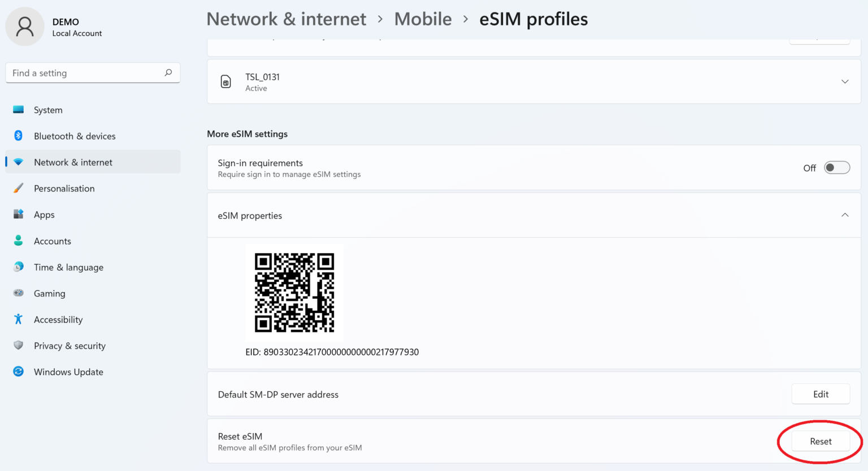The height and width of the screenshot is (471, 868).
Task: Open Accessibility settings
Action: point(58,319)
